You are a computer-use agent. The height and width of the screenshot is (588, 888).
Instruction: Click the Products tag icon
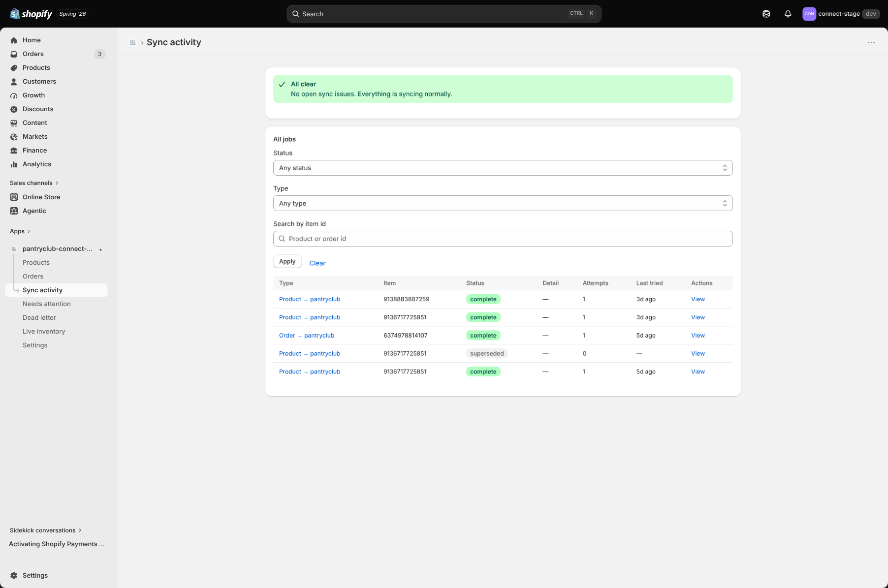coord(14,68)
